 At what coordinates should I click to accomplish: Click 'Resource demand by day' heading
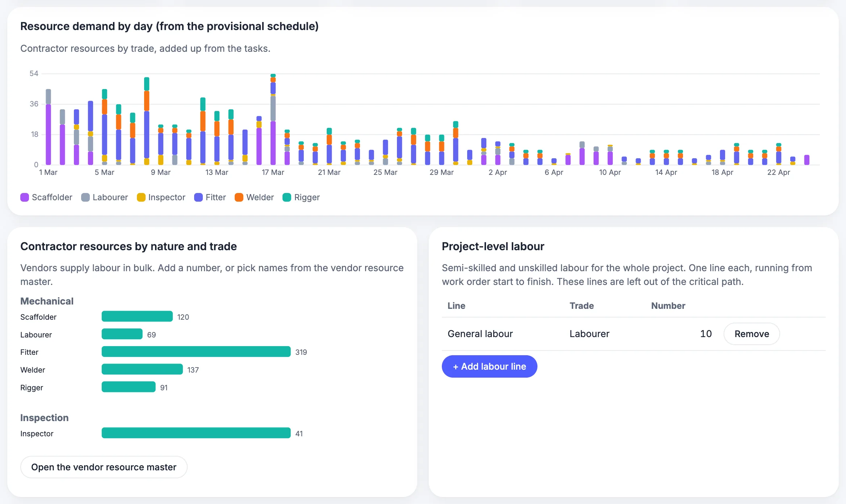click(x=169, y=26)
